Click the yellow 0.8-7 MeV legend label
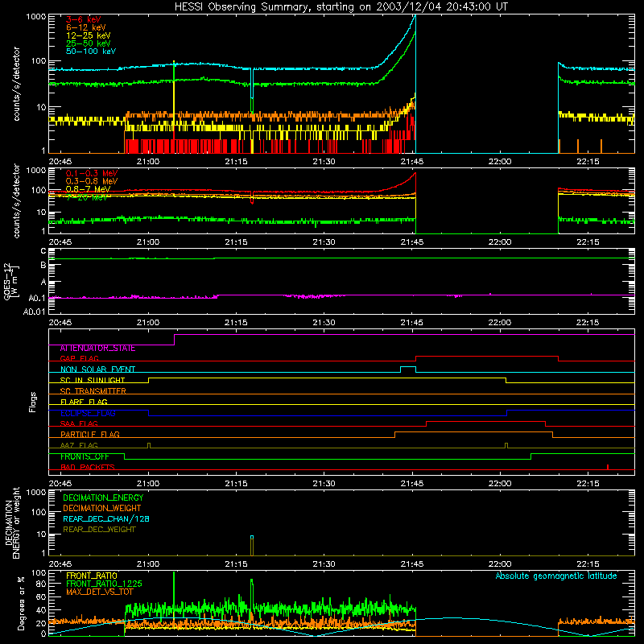 click(88, 189)
